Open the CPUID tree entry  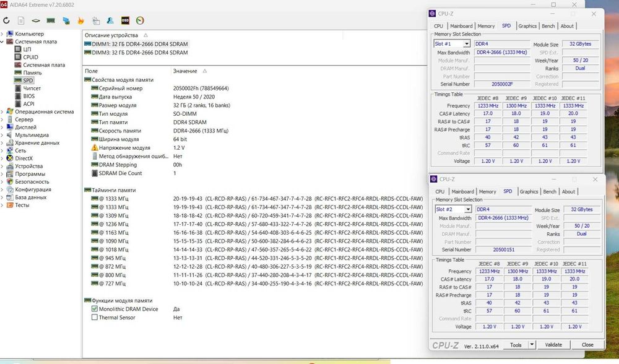30,57
